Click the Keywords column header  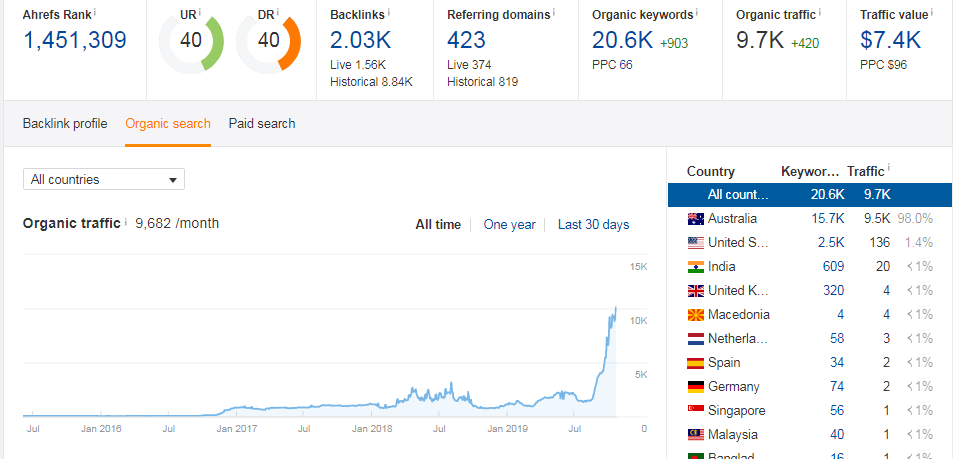pyautogui.click(x=810, y=172)
